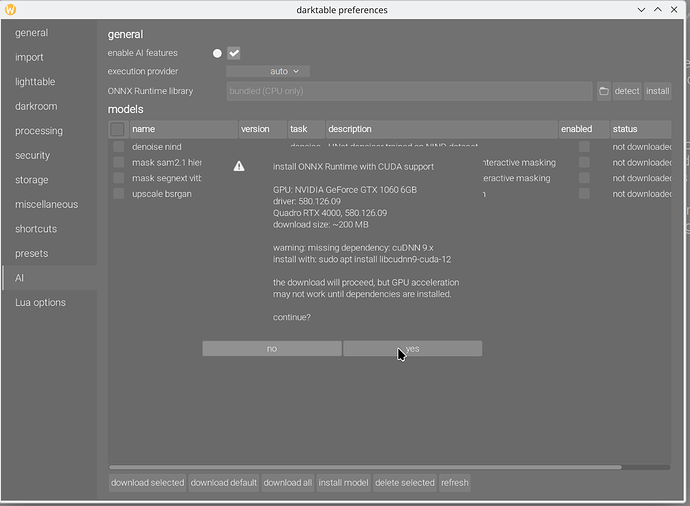The height and width of the screenshot is (506, 690).
Task: Tick the select-all checkbox in models header
Action: [x=118, y=129]
